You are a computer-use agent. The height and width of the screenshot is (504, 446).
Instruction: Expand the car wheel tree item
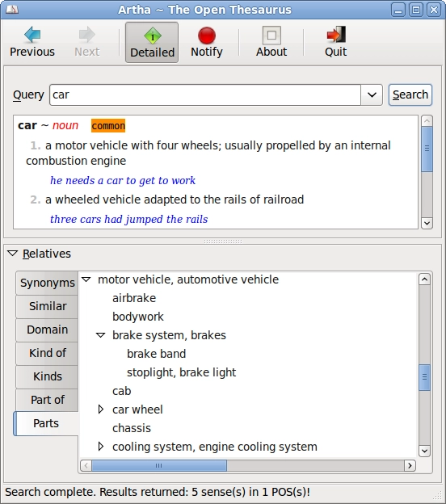point(101,409)
